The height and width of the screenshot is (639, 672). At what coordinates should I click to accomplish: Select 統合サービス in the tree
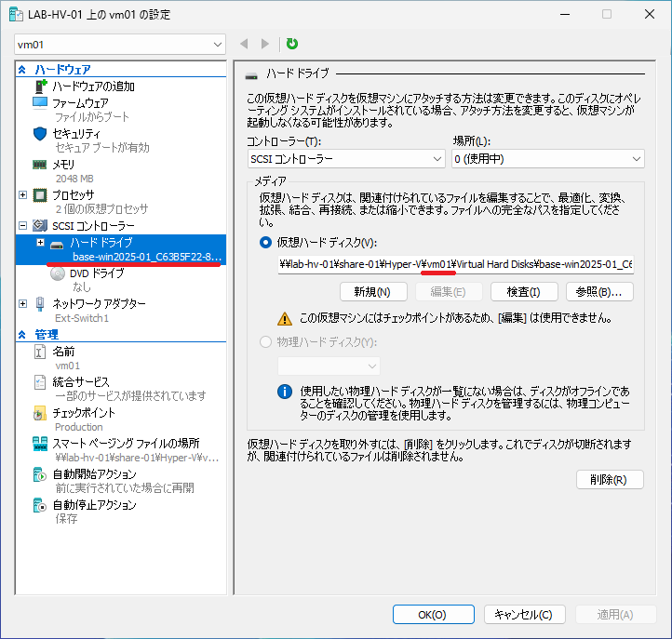(81, 382)
